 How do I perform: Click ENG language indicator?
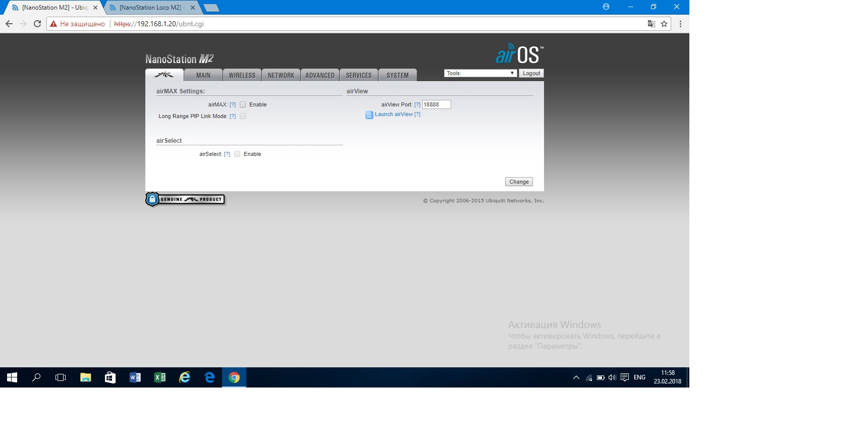point(639,377)
